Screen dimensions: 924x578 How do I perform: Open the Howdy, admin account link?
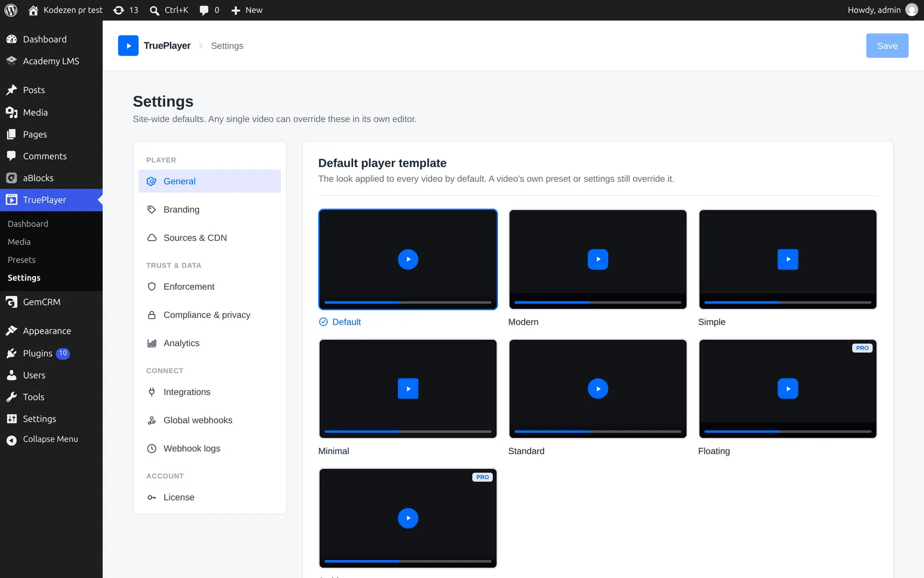(x=882, y=10)
